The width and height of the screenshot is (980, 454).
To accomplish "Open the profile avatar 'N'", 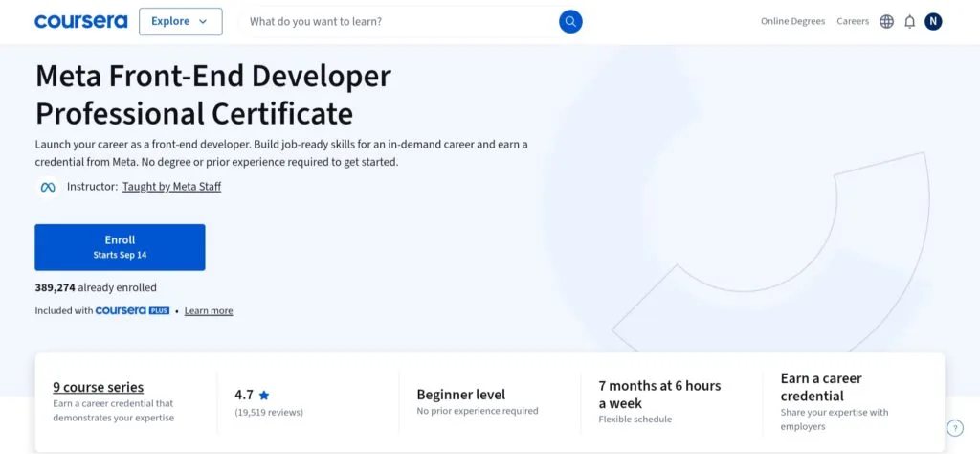I will pyautogui.click(x=933, y=21).
